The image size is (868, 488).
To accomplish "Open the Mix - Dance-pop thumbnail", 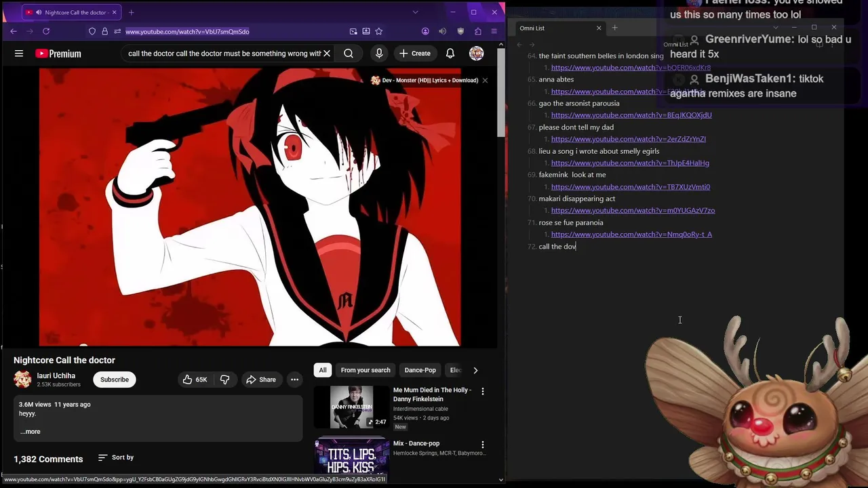I will tap(351, 457).
